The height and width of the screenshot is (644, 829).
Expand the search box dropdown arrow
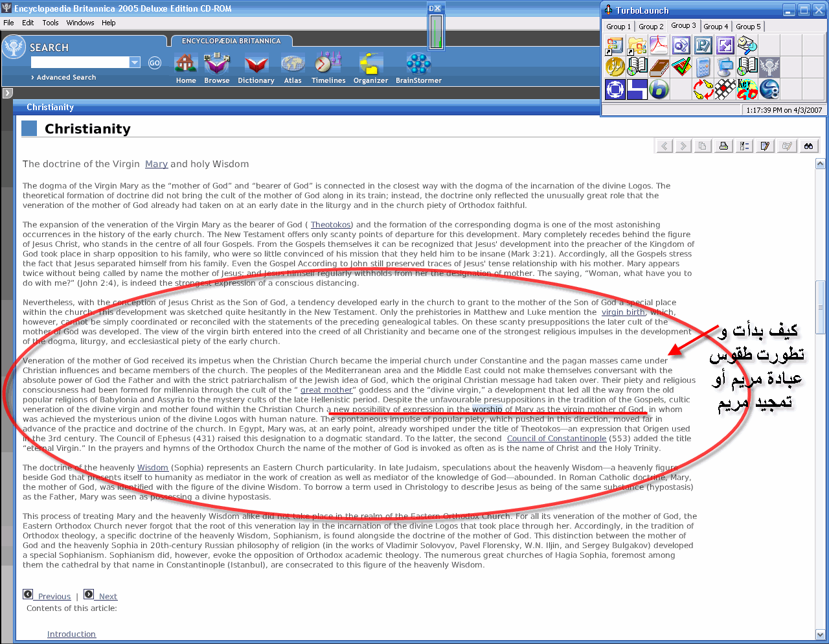tap(135, 62)
